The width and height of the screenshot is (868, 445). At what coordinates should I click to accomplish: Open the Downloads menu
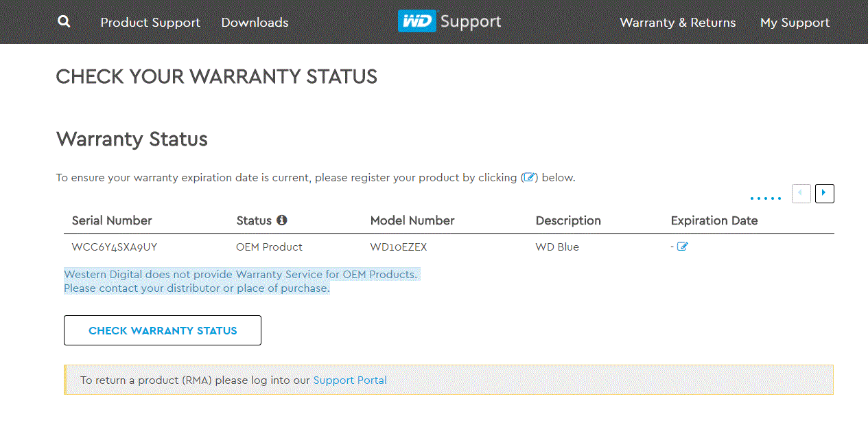[x=255, y=23]
